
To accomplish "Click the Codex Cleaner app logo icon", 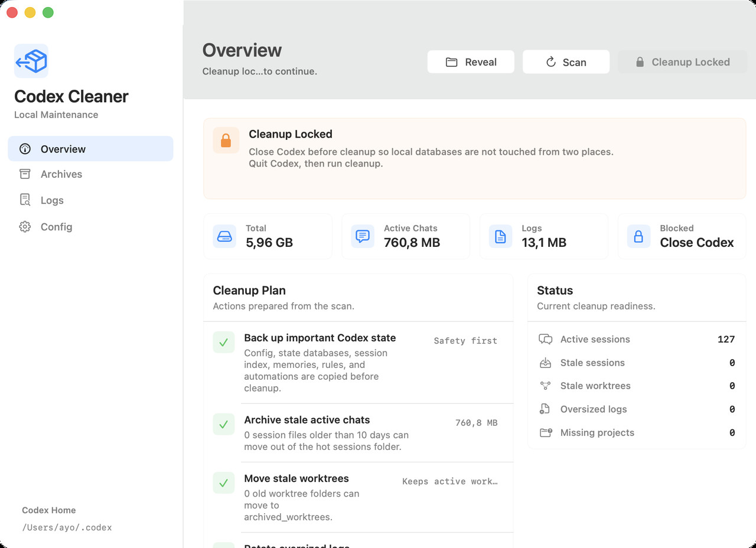I will (x=31, y=61).
